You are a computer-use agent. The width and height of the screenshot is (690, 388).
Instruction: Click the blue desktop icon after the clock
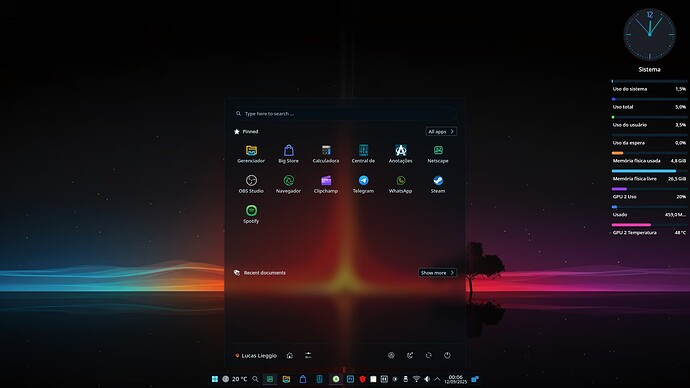click(x=475, y=379)
